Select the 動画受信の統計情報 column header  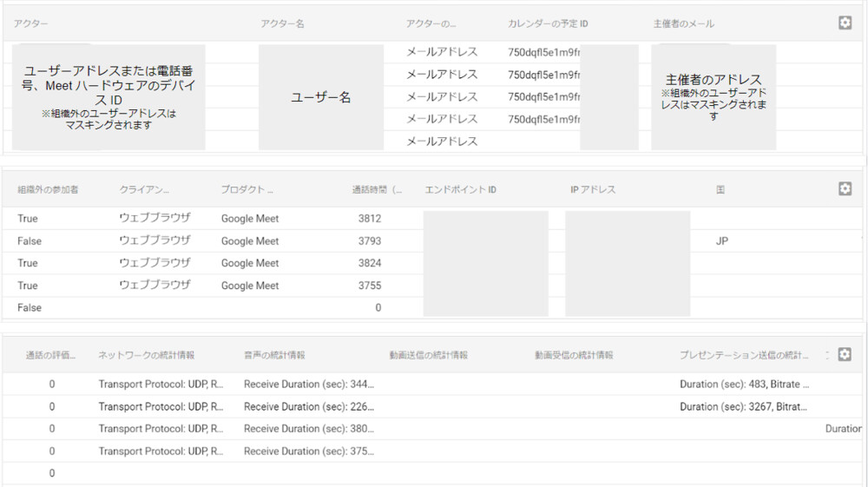point(574,355)
